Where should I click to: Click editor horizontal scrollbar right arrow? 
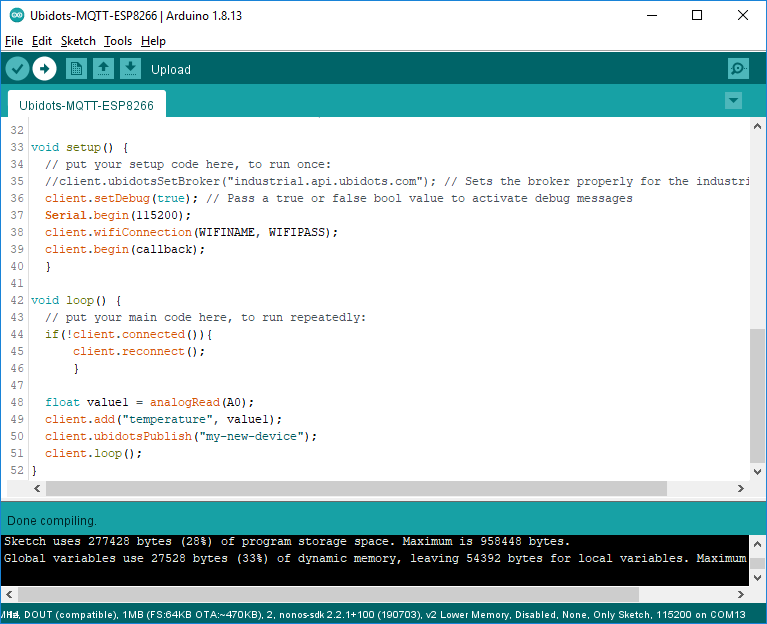tap(741, 488)
